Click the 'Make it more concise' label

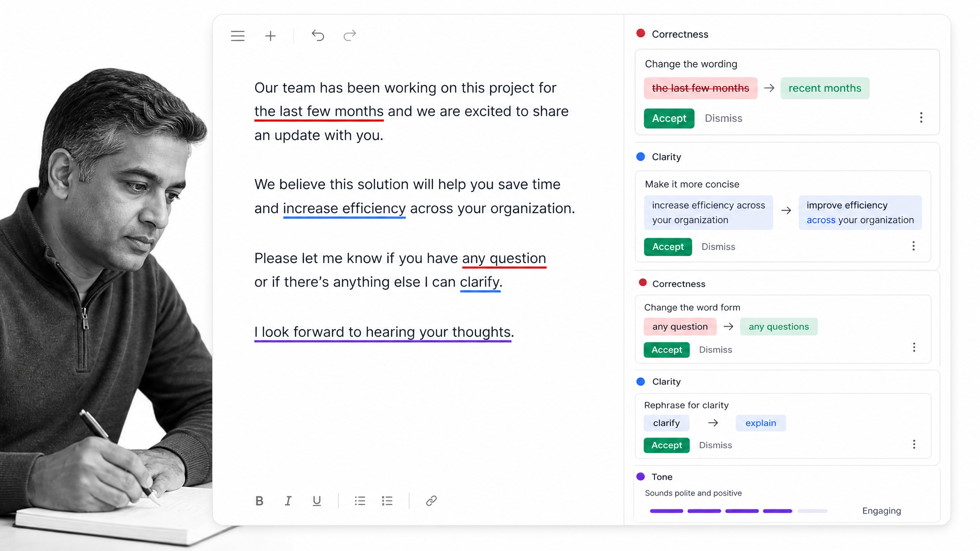pyautogui.click(x=692, y=184)
